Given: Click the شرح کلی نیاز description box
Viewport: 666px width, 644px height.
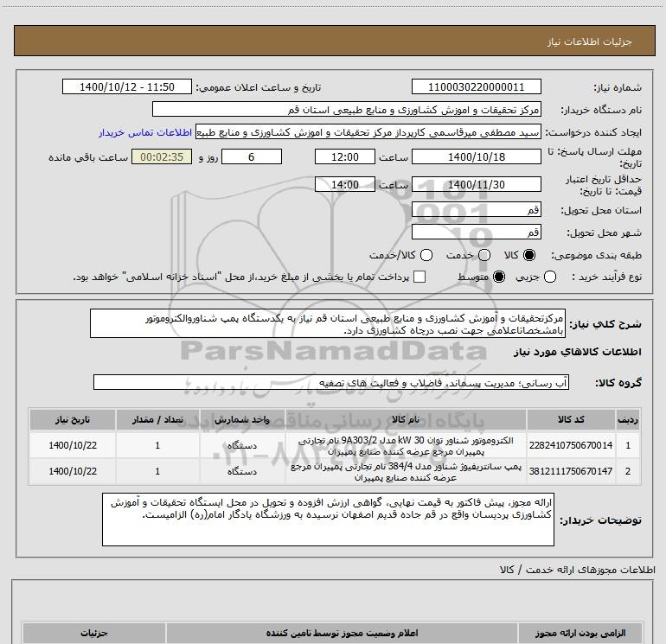Looking at the screenshot, I should [x=328, y=323].
